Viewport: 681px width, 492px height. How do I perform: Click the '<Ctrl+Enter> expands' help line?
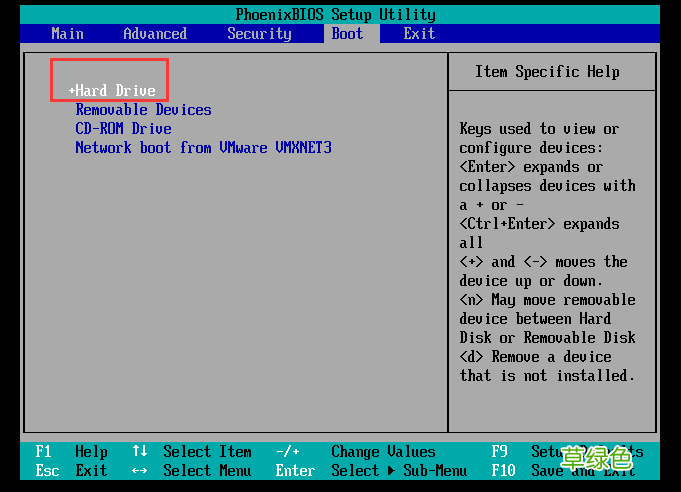coord(539,224)
